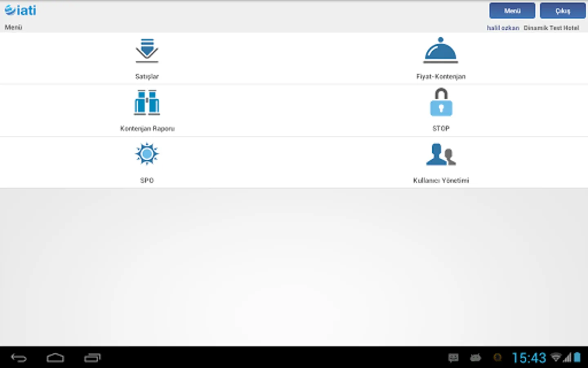
Task: Tap the STOP padlock icon
Action: click(441, 102)
